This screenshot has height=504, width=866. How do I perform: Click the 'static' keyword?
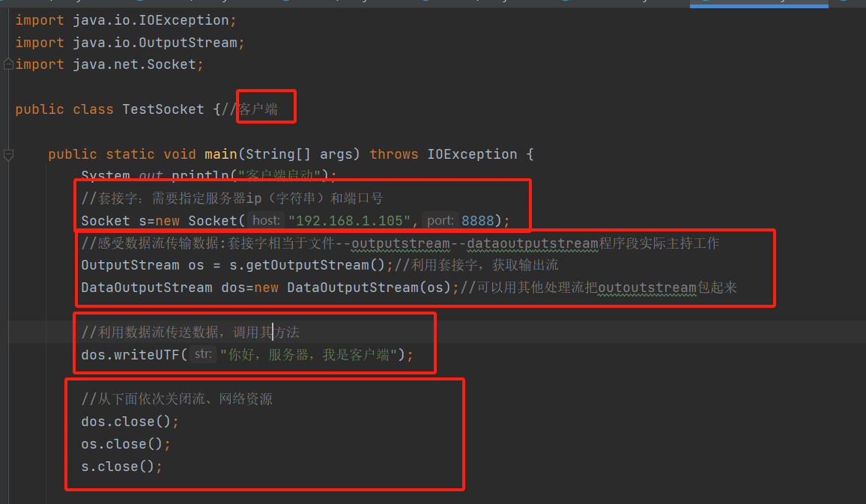tap(130, 154)
